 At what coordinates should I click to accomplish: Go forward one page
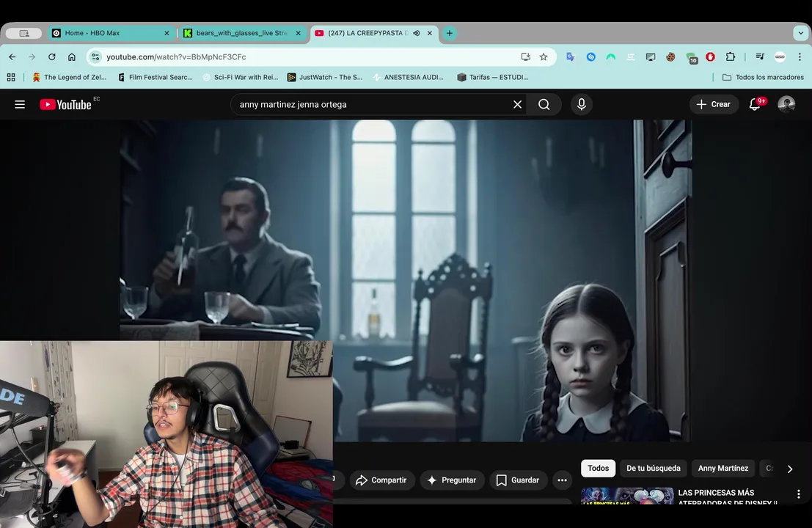coord(32,57)
